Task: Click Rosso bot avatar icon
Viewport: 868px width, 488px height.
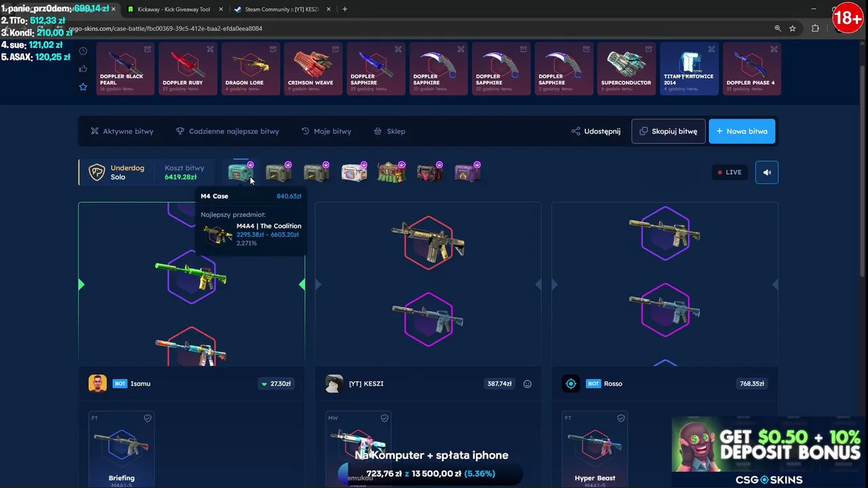Action: pyautogui.click(x=571, y=384)
